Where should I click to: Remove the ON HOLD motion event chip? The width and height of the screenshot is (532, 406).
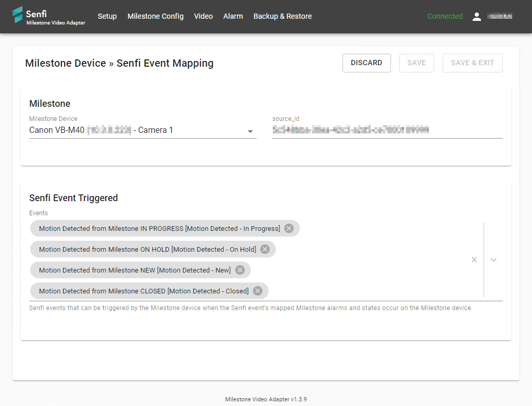pyautogui.click(x=265, y=249)
